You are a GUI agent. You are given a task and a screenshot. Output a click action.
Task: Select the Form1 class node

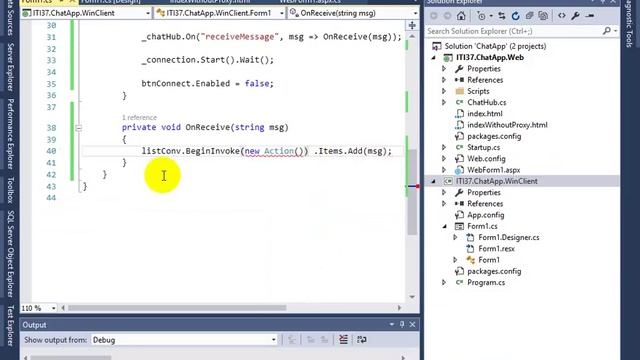(489, 260)
